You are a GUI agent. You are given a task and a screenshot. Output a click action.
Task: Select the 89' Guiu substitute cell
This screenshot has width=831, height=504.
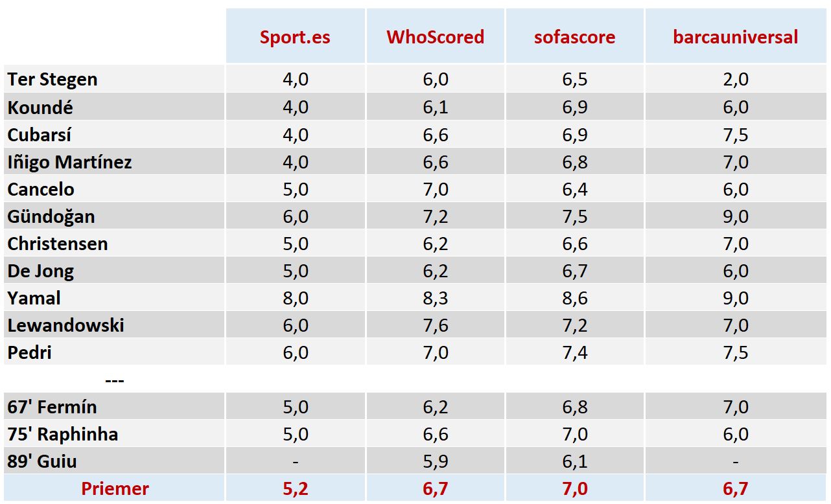coord(42,461)
